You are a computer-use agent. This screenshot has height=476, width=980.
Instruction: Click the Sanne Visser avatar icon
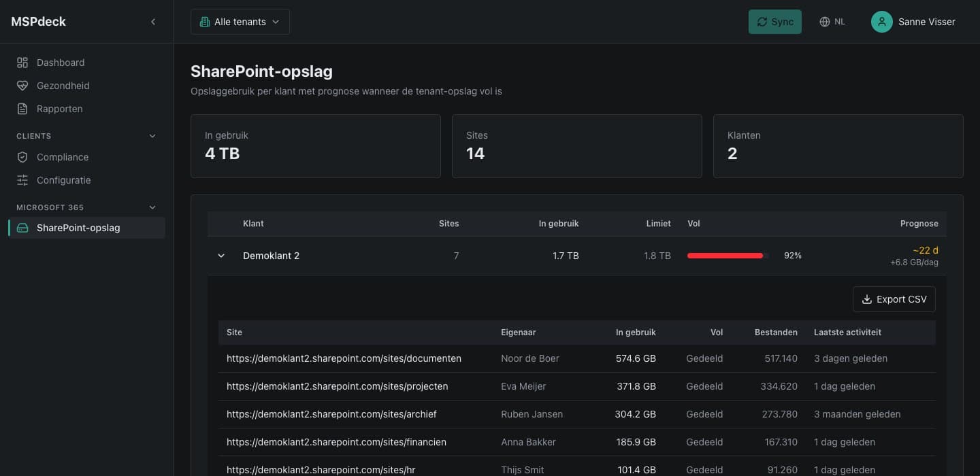[x=882, y=22]
